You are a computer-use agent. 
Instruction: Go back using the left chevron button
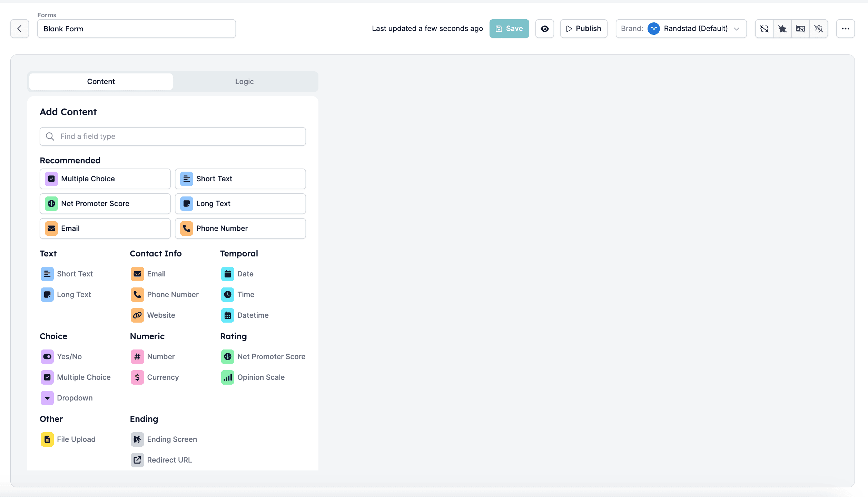[x=20, y=29]
